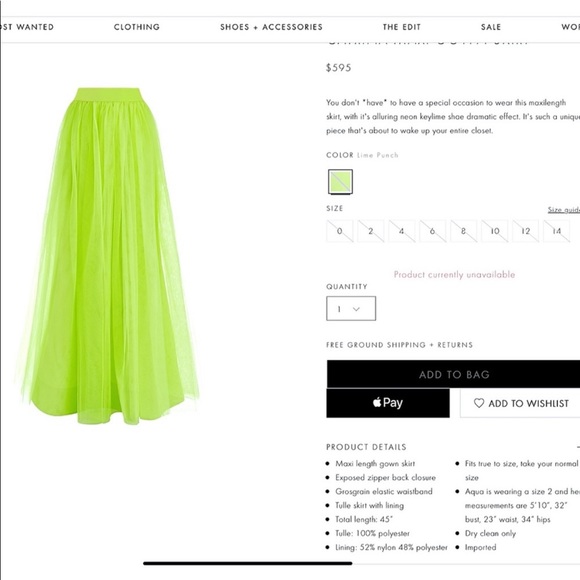
Task: Click the green tulle skirt product image
Action: [x=108, y=256]
